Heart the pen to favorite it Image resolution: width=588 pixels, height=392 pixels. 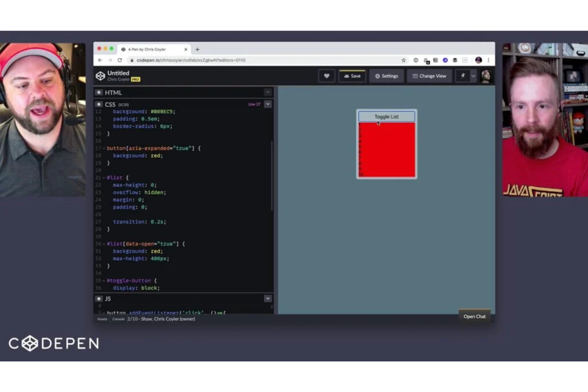326,76
